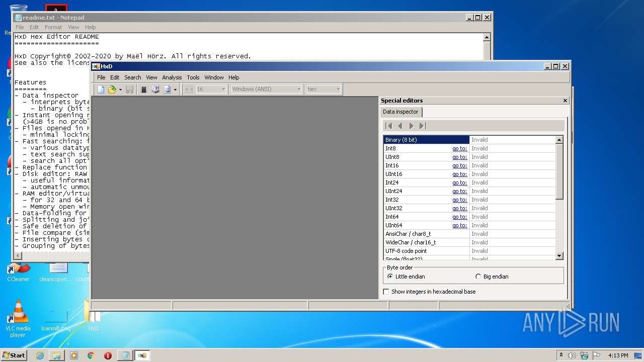Click Data inspector scrollbar up arrow
Image resolution: width=644 pixels, height=362 pixels.
point(559,140)
